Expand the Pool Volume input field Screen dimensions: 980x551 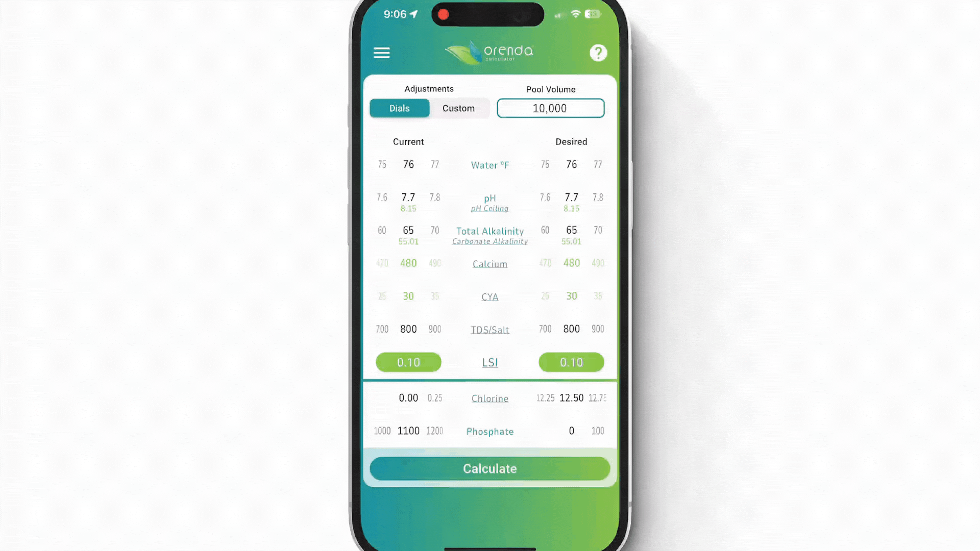(551, 108)
